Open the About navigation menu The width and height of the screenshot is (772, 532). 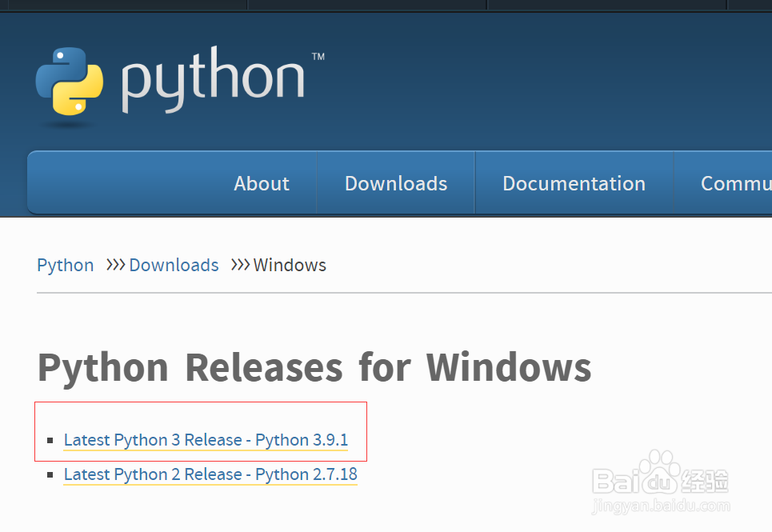(x=262, y=183)
